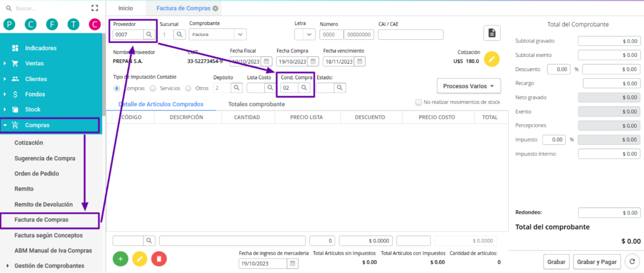Open Cotización in Compras menu
The width and height of the screenshot is (644, 273).
pyautogui.click(x=29, y=143)
